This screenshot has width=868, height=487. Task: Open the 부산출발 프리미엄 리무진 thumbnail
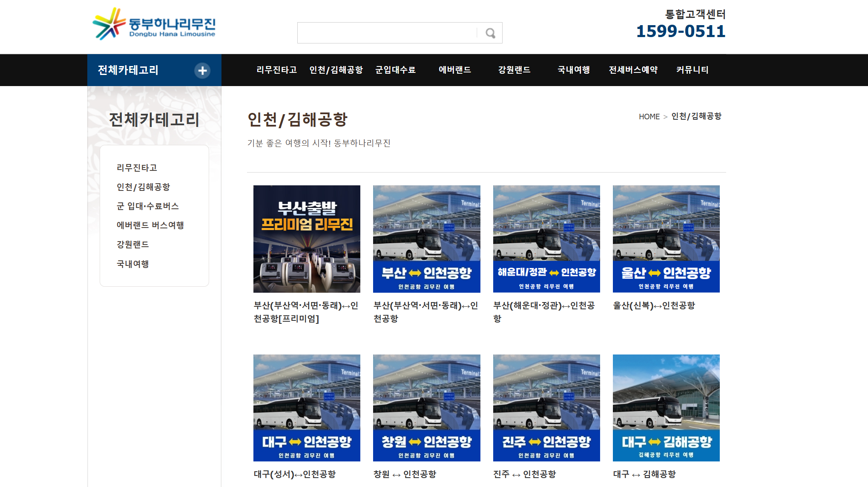click(x=307, y=239)
